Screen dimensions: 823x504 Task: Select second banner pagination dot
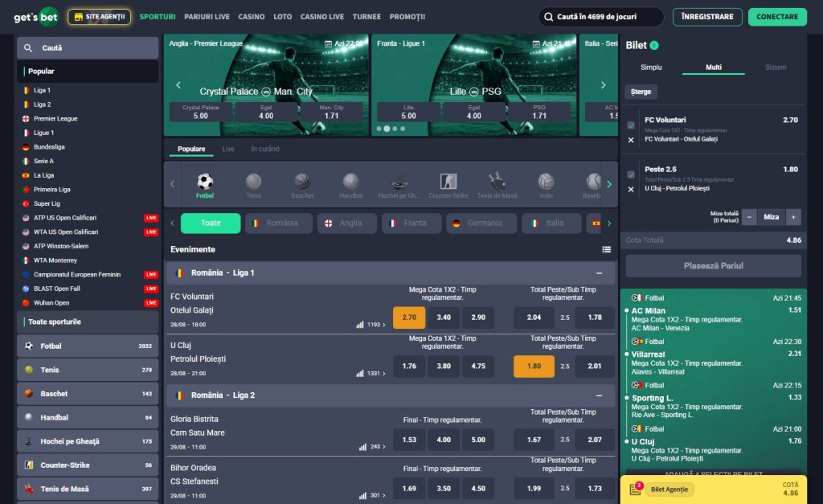[387, 129]
